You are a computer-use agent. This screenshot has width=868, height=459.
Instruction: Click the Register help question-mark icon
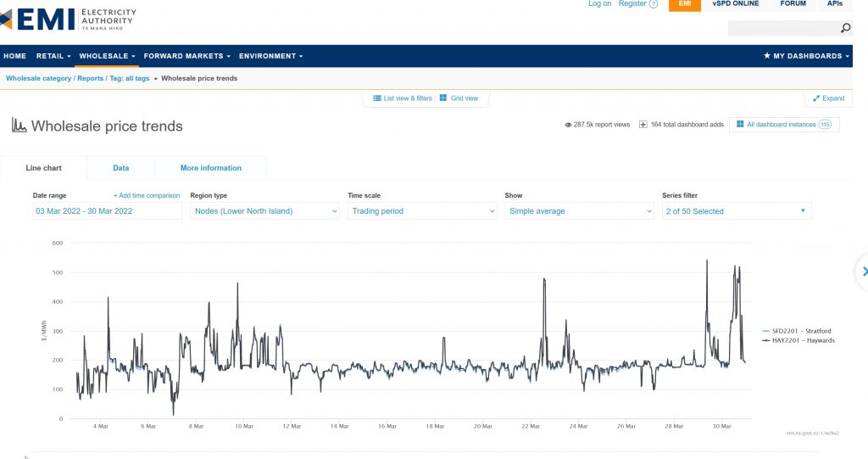coord(653,4)
